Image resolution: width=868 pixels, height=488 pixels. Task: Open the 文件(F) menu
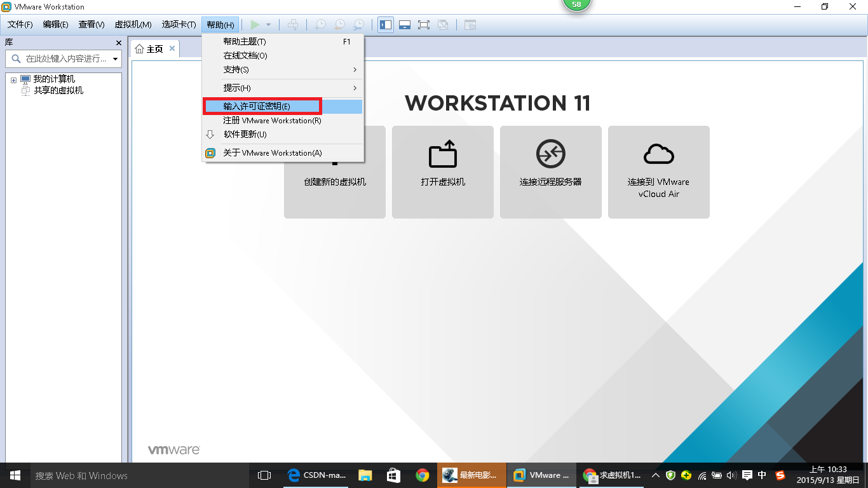pyautogui.click(x=20, y=25)
